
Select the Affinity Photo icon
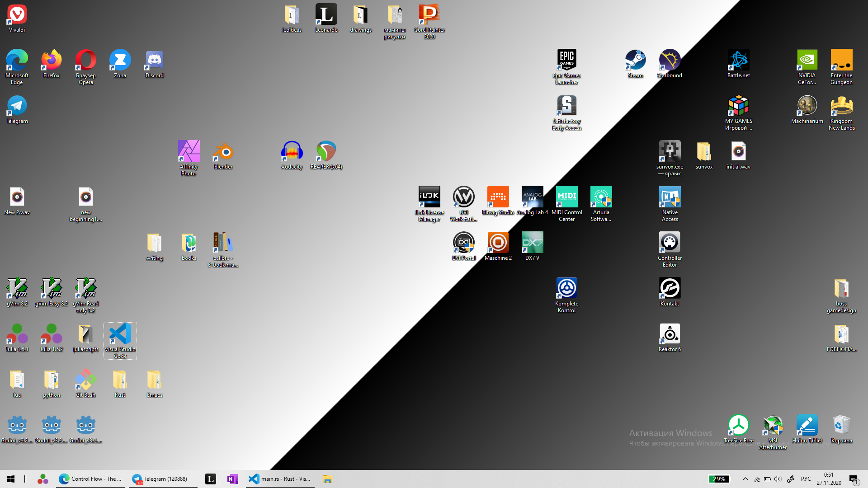189,158
